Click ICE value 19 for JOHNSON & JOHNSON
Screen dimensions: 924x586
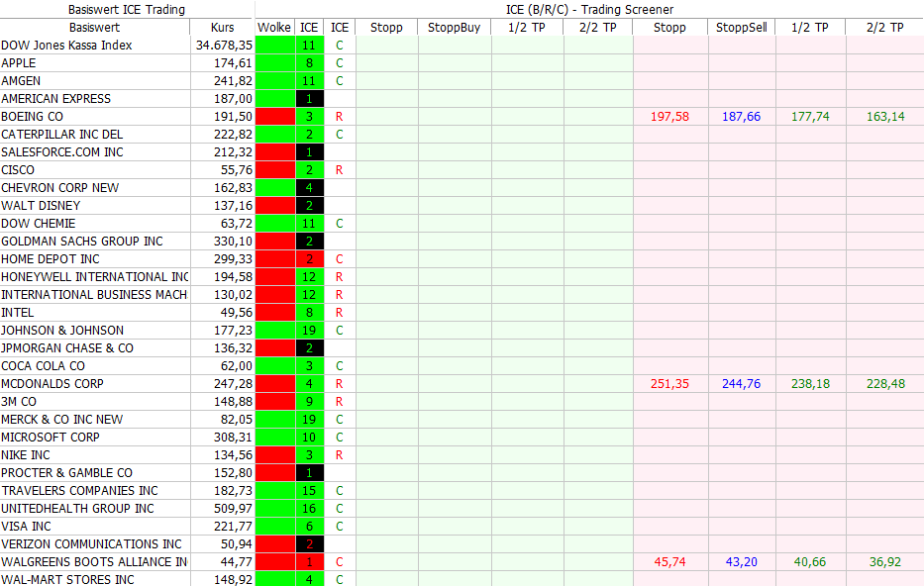click(309, 331)
